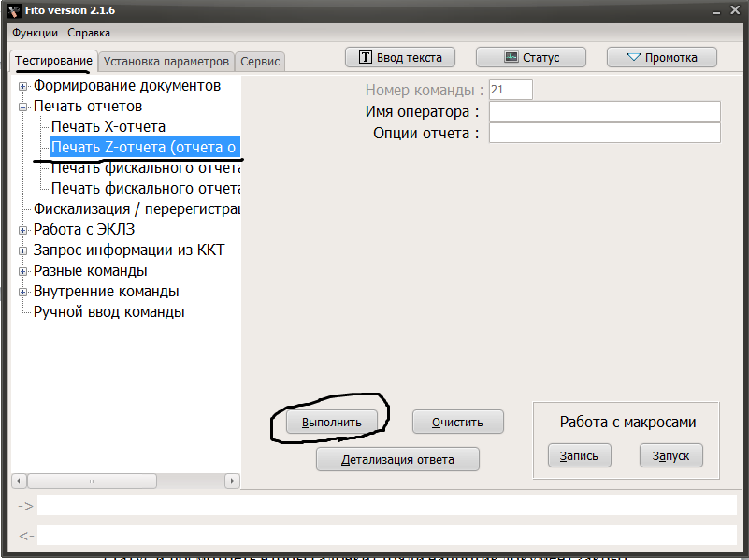Collapse the Печать отчетов node
The width and height of the screenshot is (749, 560).
pyautogui.click(x=22, y=107)
